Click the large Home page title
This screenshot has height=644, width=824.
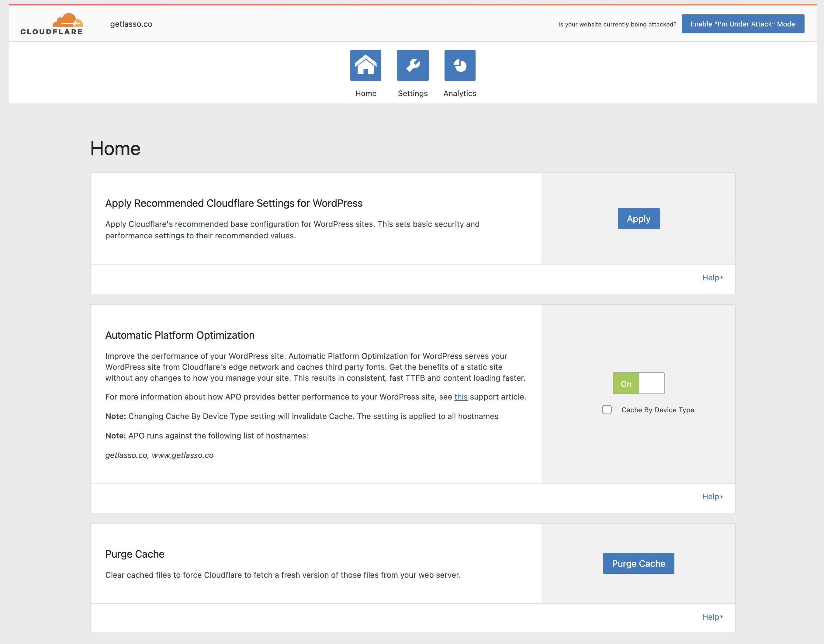click(116, 148)
